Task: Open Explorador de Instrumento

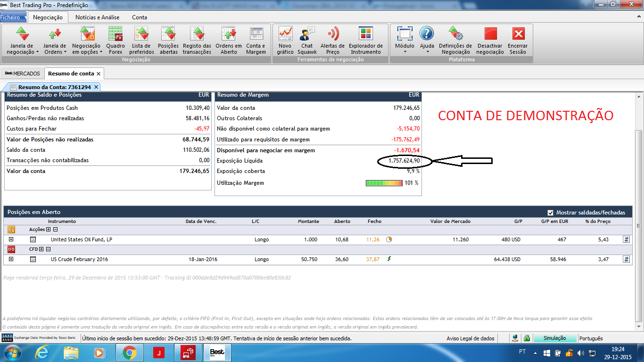Action: pyautogui.click(x=366, y=40)
